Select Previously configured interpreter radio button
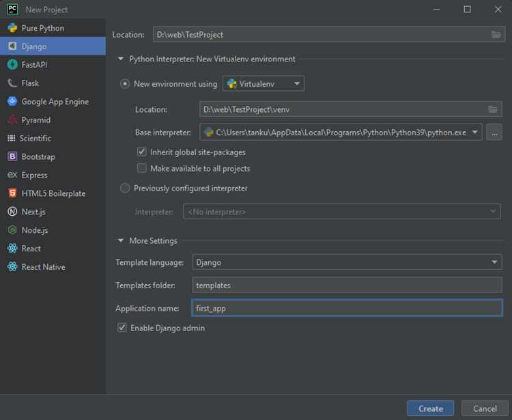The width and height of the screenshot is (512, 420). tap(125, 188)
